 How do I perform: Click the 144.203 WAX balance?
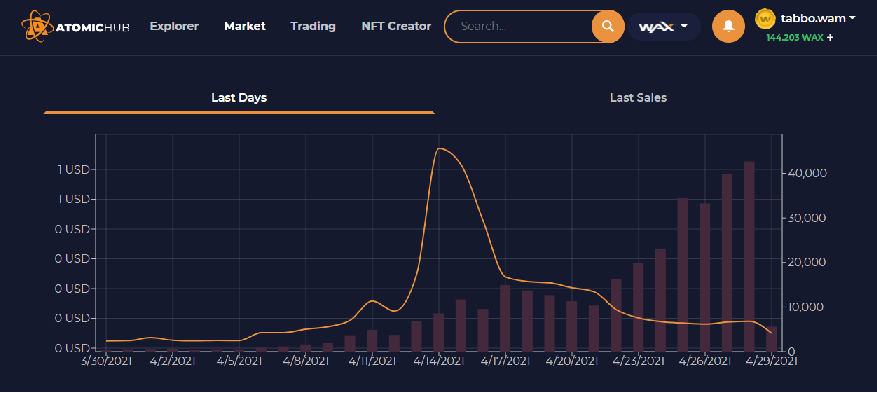click(x=795, y=38)
